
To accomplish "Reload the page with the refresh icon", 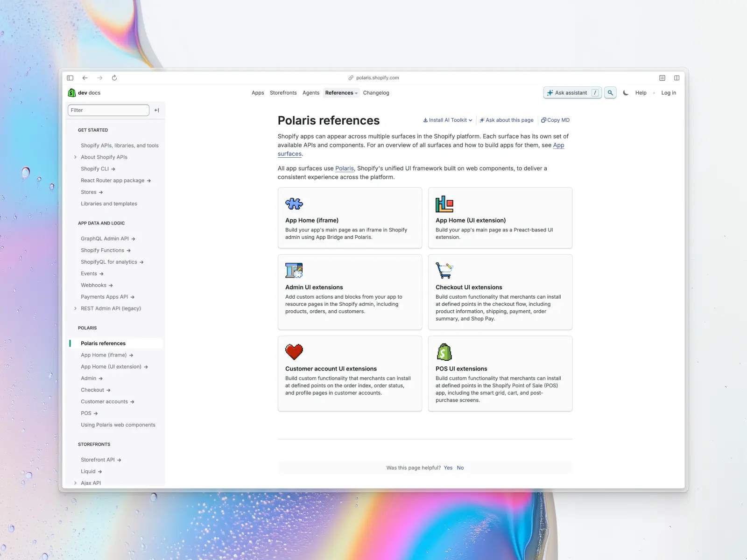I will (114, 78).
